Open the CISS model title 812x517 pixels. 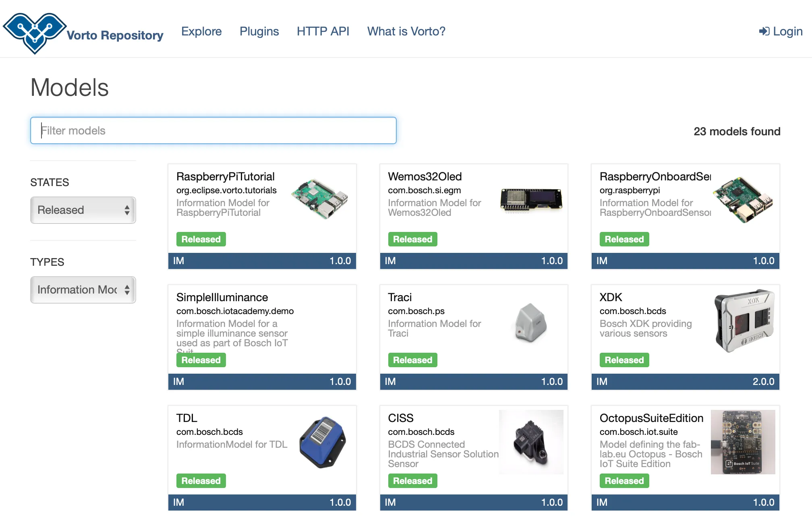tap(401, 418)
